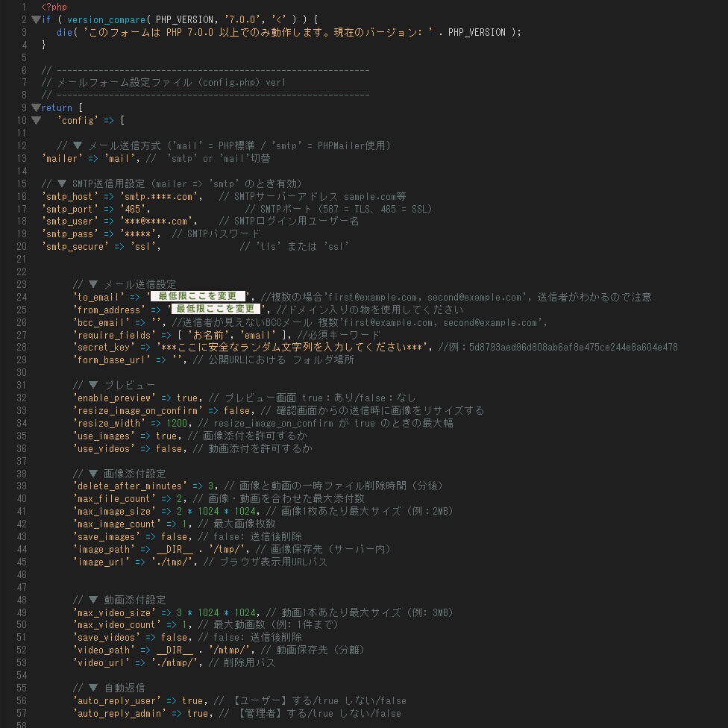The width and height of the screenshot is (728, 728).
Task: Click the '465' port value
Action: pyautogui.click(x=133, y=209)
